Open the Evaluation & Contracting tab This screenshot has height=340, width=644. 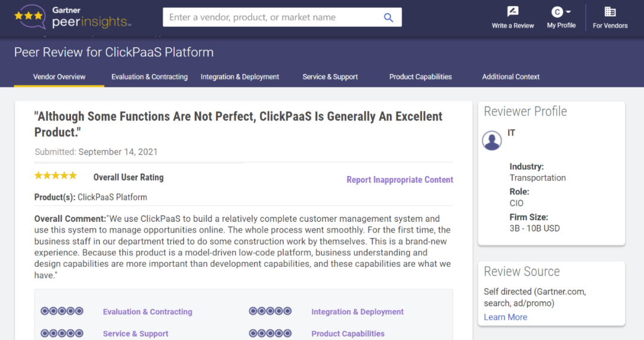click(x=149, y=77)
